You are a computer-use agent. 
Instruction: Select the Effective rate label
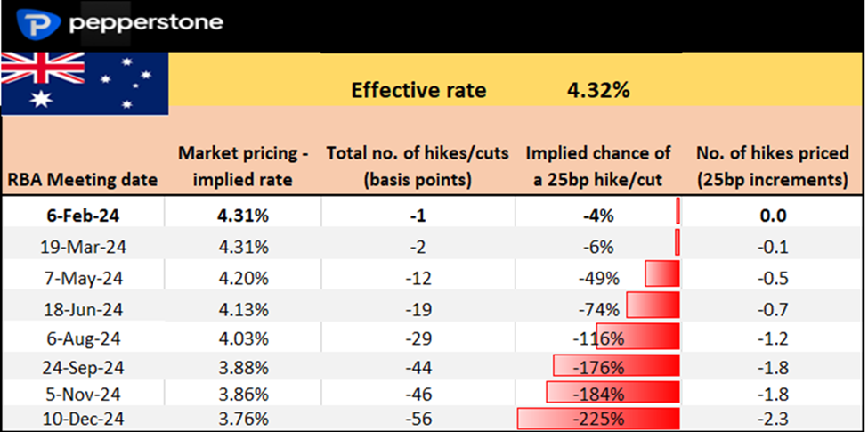418,90
